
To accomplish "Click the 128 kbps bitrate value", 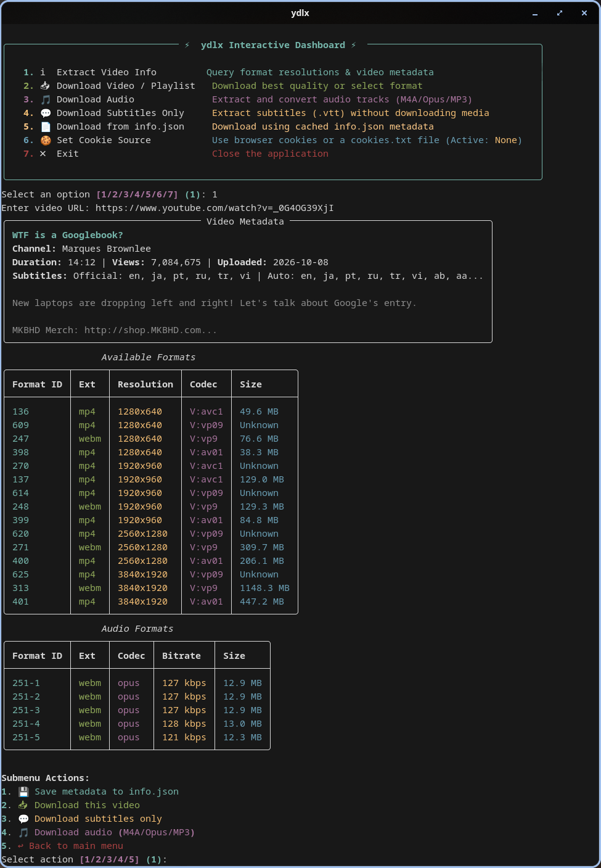I will click(x=184, y=724).
